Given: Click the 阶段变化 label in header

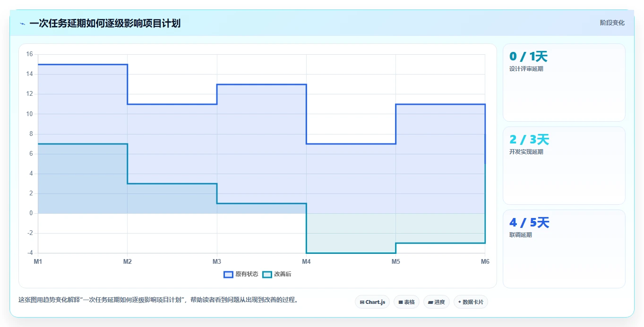Looking at the screenshot, I should [x=612, y=23].
